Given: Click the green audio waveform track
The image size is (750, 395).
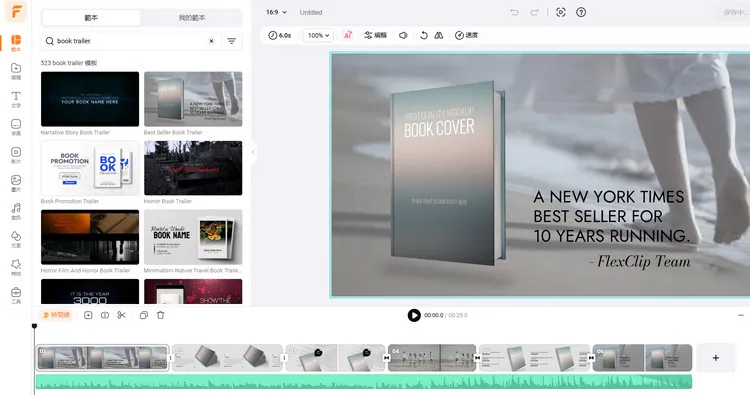Looking at the screenshot, I should 364,382.
